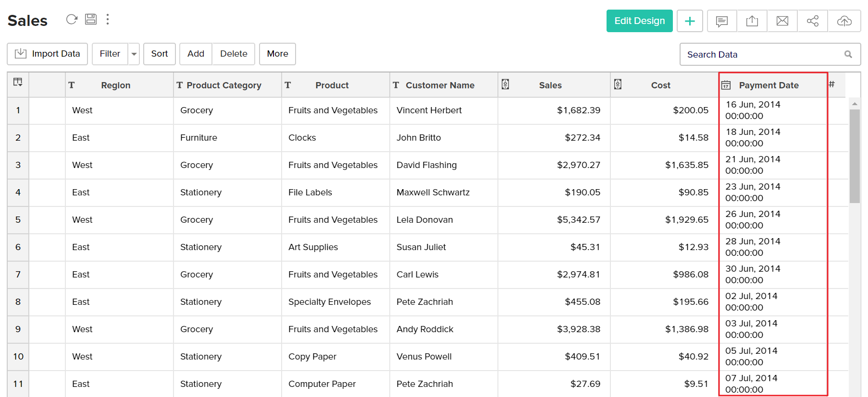Click the share icon
868x397 pixels.
(813, 21)
